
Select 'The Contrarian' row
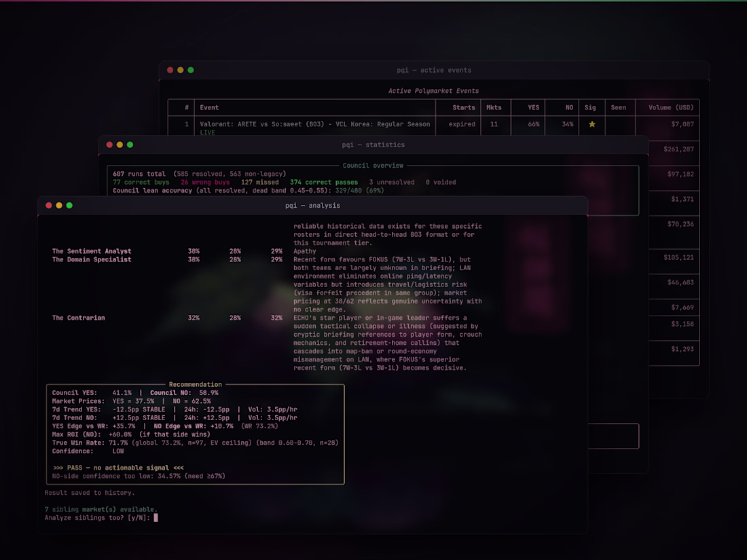pyautogui.click(x=267, y=343)
